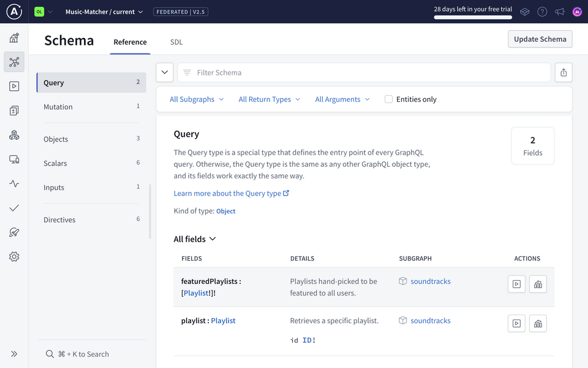Open the Checks checkmark icon in sidebar
The width and height of the screenshot is (588, 368).
coord(14,208)
